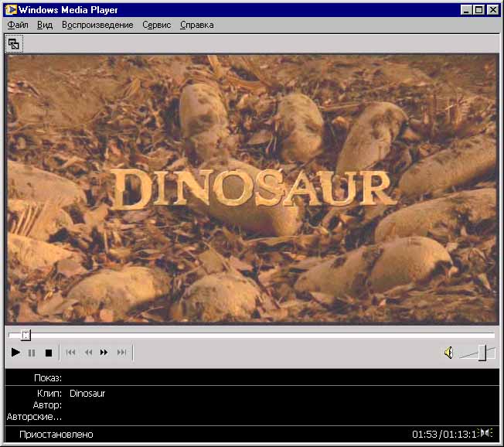Start playback with the Play button
Screen dimensions: 504x447
click(15, 353)
